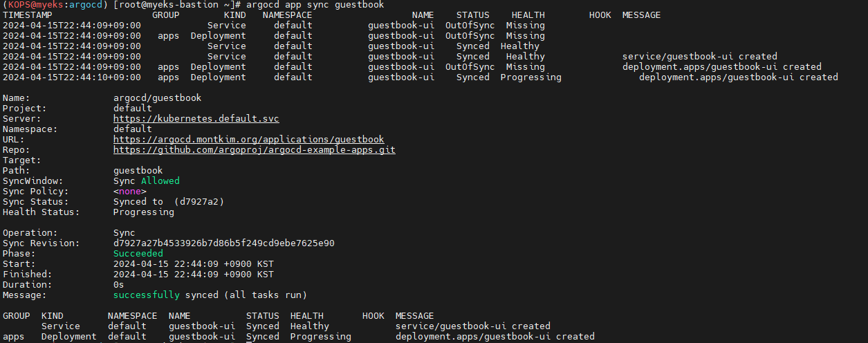The image size is (868, 343).
Task: Click the Start timestamp value
Action: 194,264
